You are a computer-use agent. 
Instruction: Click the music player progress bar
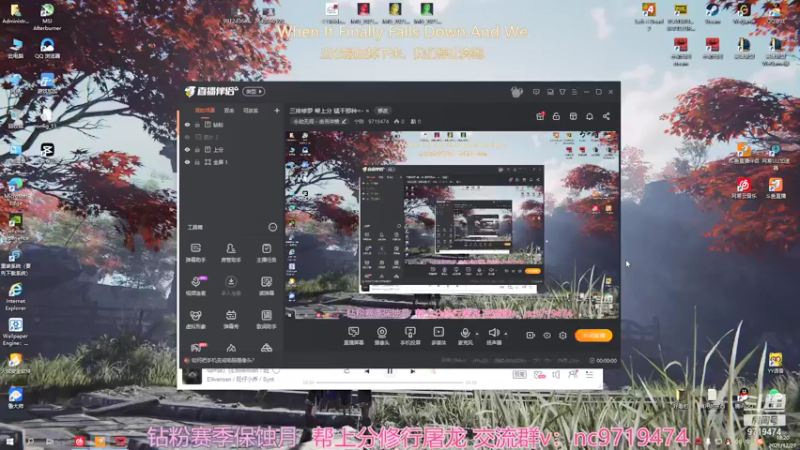coord(390,382)
